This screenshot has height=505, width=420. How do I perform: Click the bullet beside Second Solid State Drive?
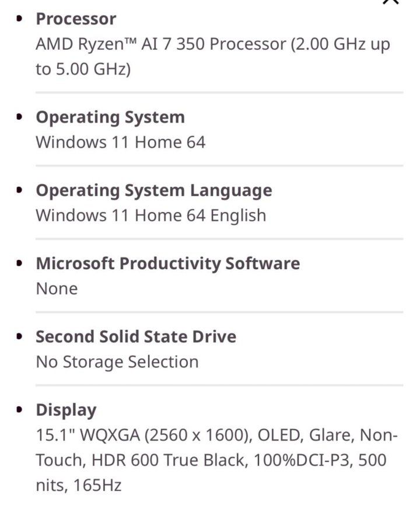pos(20,337)
